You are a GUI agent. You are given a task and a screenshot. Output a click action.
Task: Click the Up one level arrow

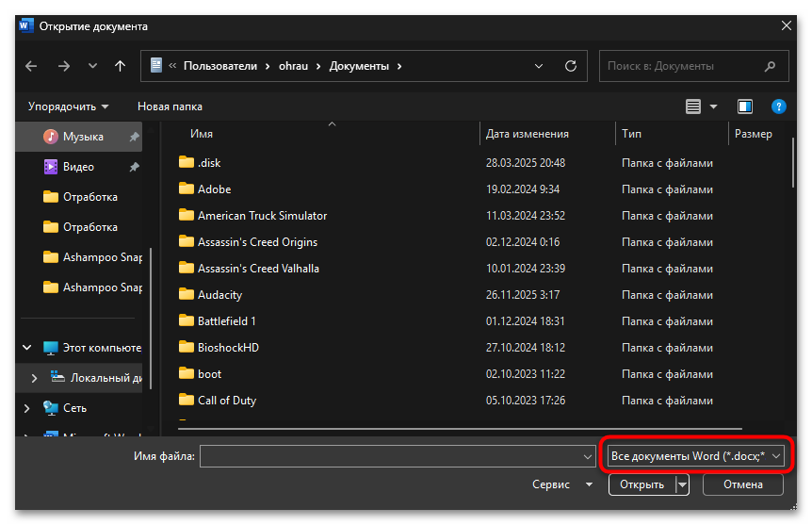120,66
